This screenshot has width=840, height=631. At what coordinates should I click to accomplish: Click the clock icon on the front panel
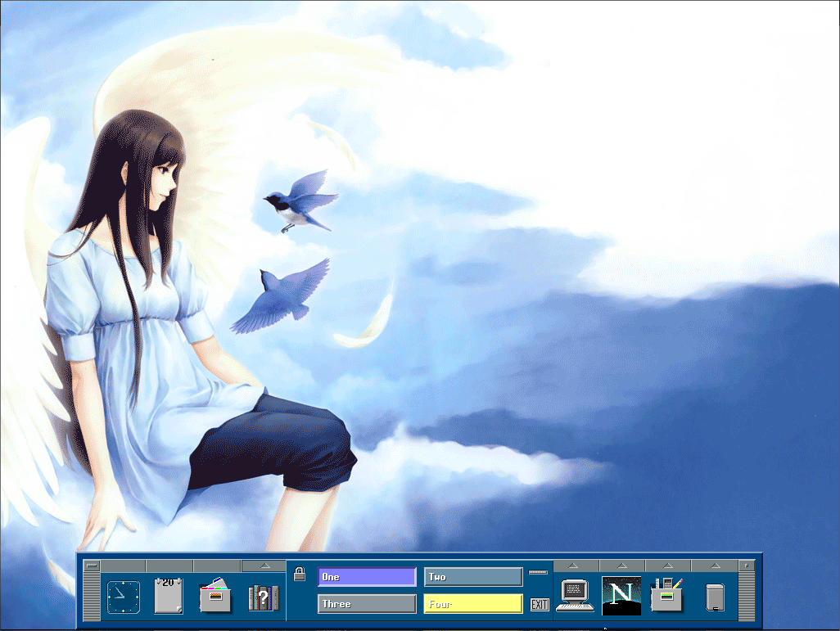tap(122, 597)
